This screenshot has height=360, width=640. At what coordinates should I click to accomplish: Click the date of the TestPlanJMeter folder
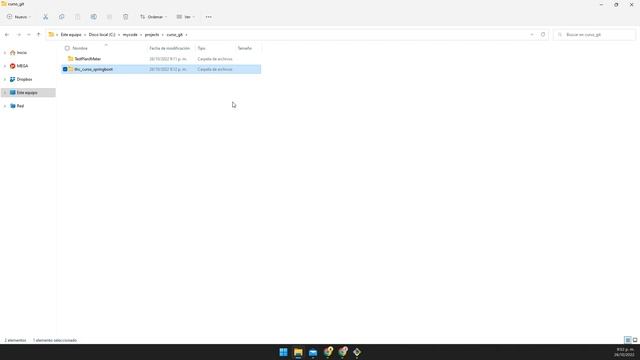(168, 59)
